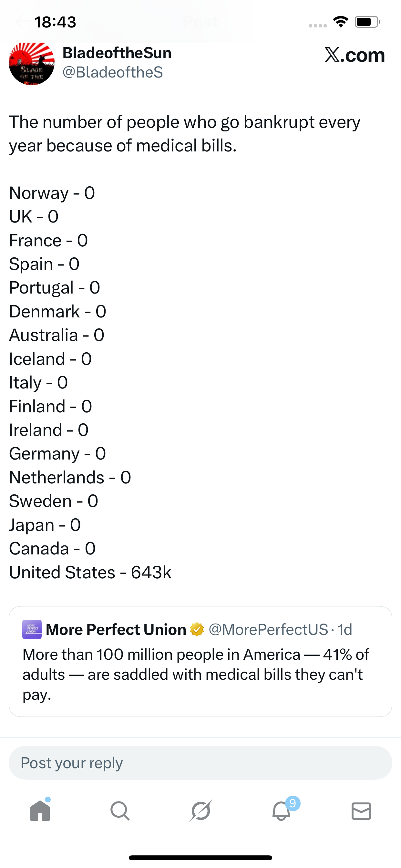The height and width of the screenshot is (868, 401).
Task: Open Notifications bell with 9 badge
Action: [281, 811]
